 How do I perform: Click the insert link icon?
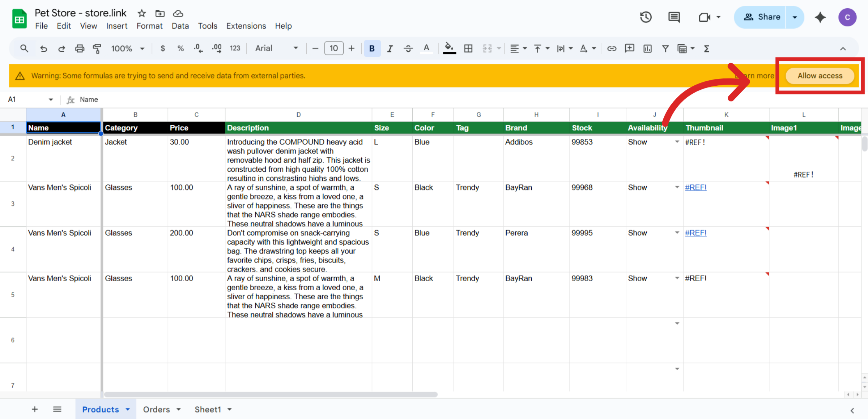click(x=612, y=48)
